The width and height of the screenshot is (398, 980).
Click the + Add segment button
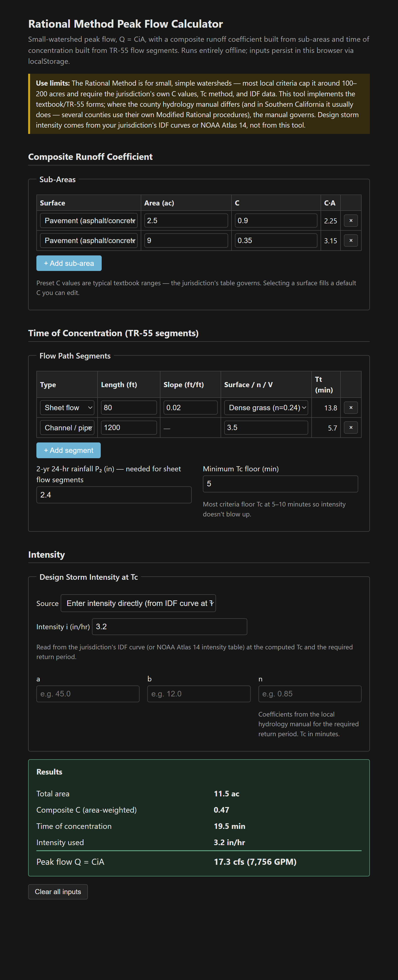[x=68, y=450]
